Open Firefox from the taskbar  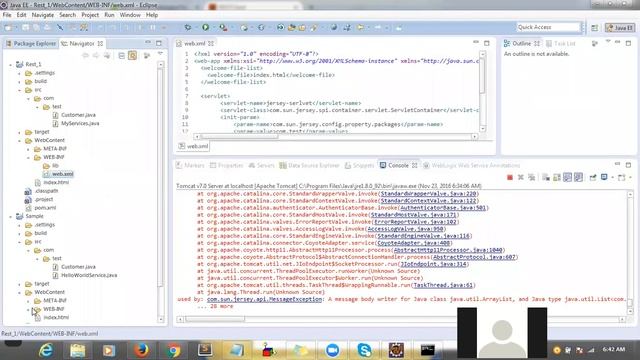(141, 350)
